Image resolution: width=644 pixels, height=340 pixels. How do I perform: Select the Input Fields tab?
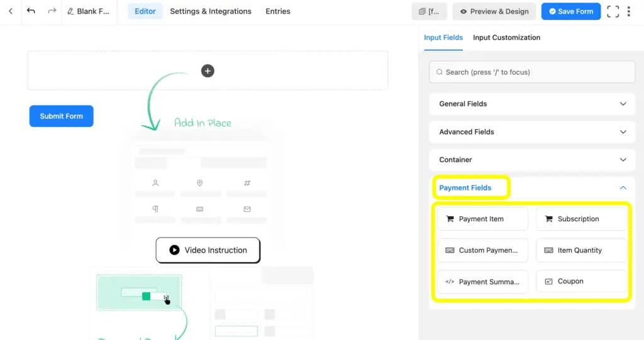point(443,37)
